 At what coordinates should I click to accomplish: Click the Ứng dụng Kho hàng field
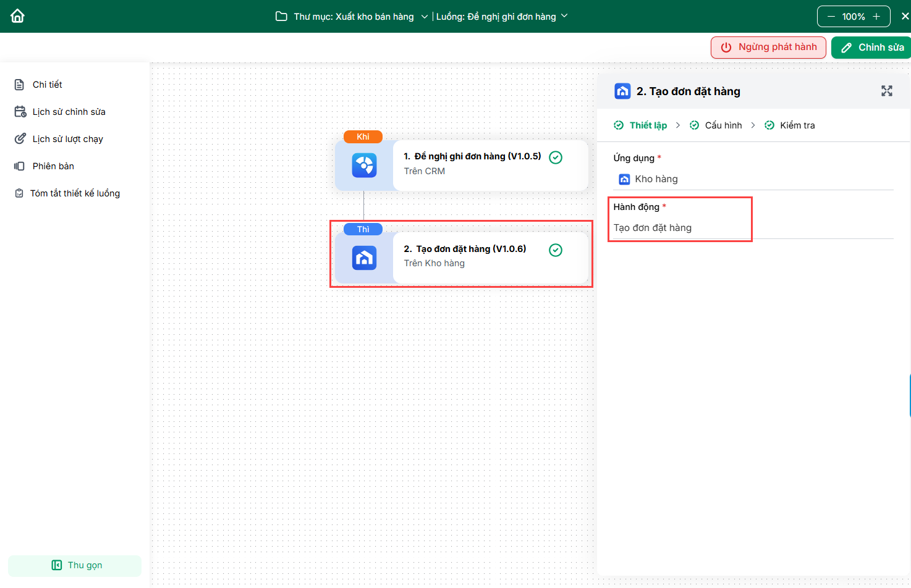[752, 179]
